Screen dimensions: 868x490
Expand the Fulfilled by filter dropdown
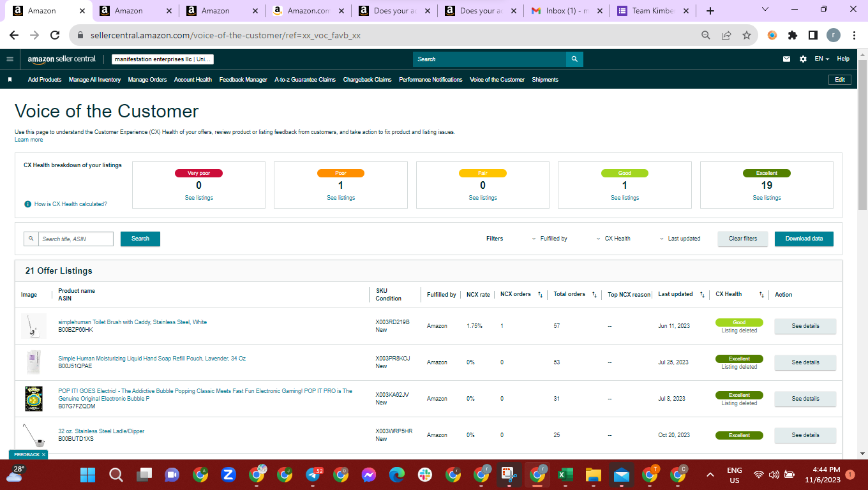550,239
